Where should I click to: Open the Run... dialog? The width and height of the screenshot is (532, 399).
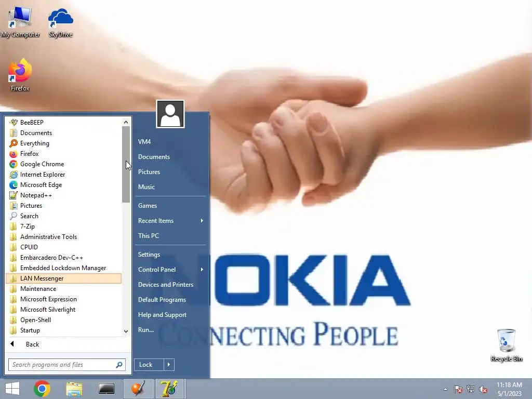pos(170,329)
